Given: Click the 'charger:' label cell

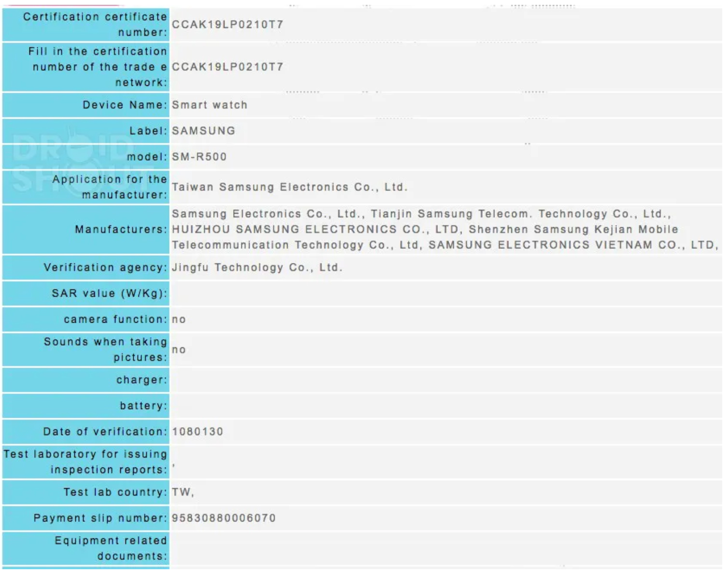Looking at the screenshot, I should 141,380.
